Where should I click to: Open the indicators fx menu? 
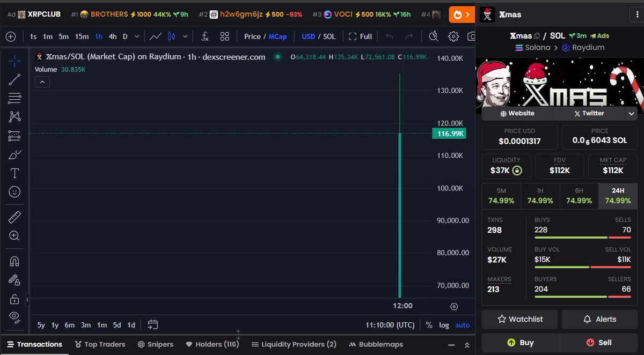click(x=204, y=36)
